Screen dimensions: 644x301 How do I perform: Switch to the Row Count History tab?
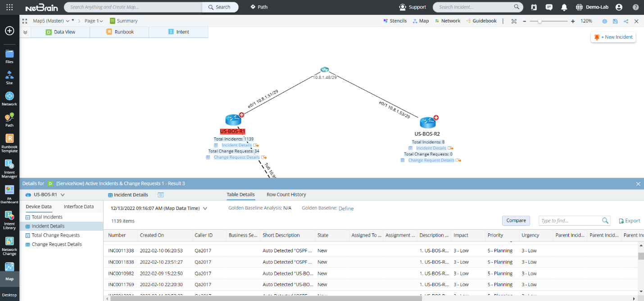286,195
